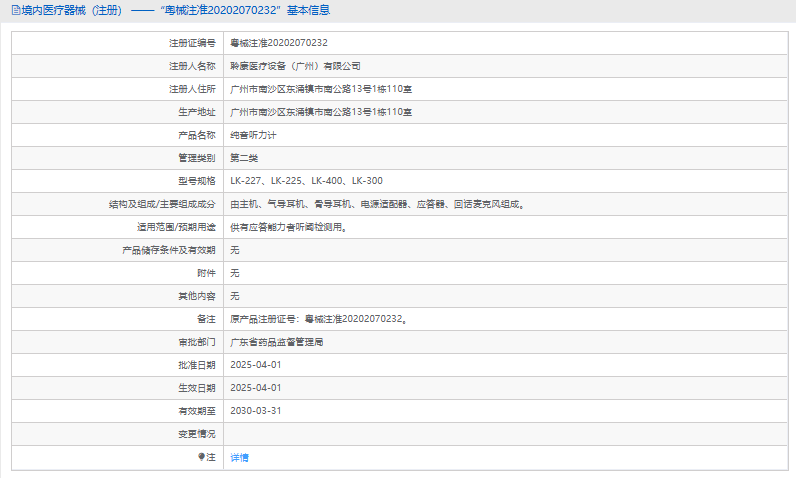Open the 详情 link in the 注 row
Image resolution: width=796 pixels, height=478 pixels.
[239, 458]
